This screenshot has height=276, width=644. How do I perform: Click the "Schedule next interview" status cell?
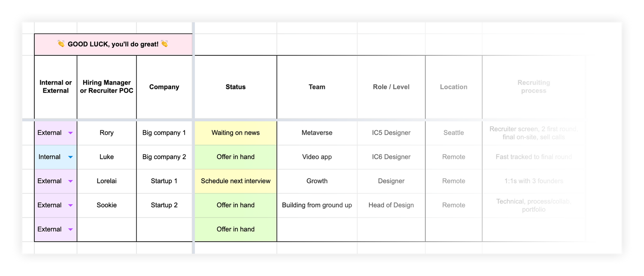click(x=235, y=181)
